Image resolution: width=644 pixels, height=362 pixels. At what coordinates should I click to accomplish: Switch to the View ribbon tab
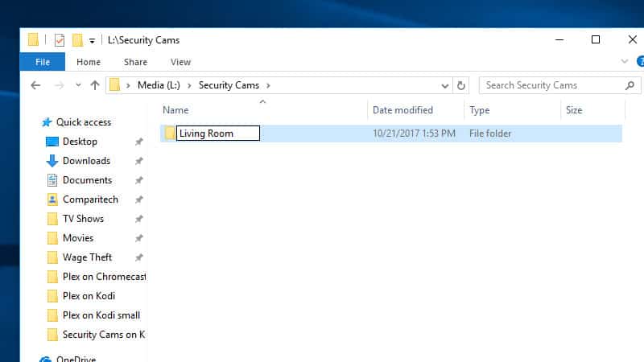click(180, 62)
